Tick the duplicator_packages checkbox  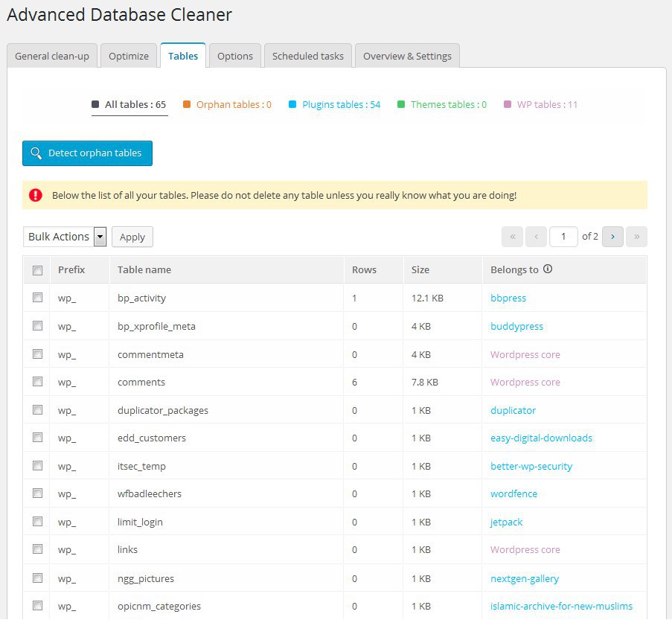coord(38,410)
